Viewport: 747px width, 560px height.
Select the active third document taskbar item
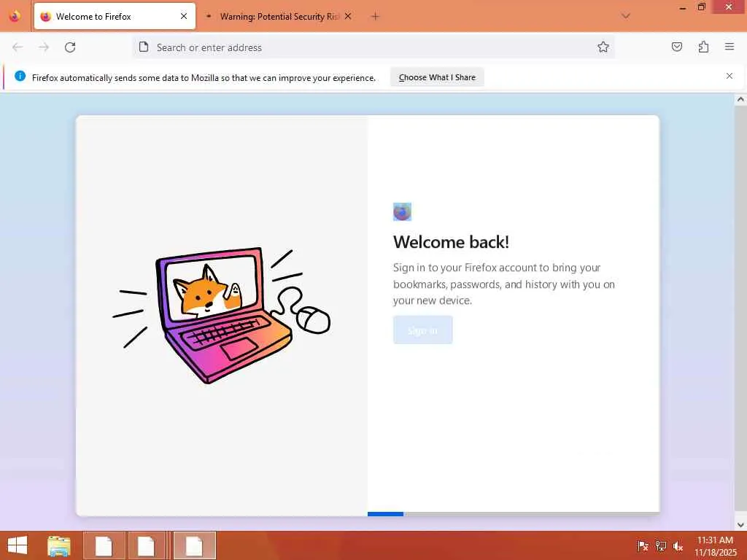point(194,545)
